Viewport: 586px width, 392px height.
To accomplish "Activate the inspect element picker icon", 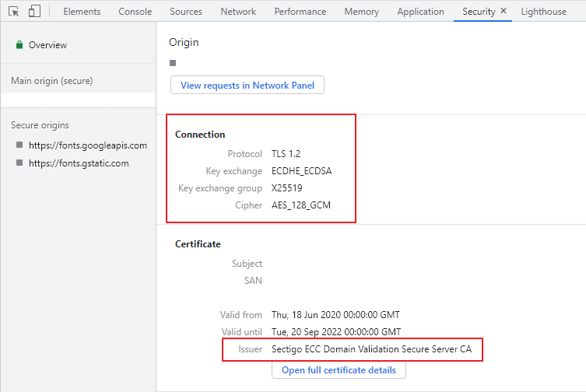I will [x=13, y=12].
